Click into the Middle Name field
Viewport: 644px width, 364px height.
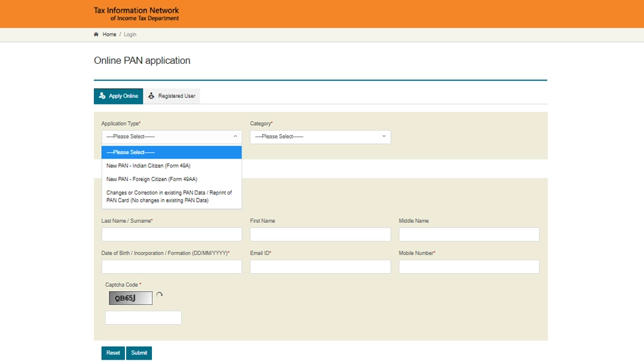point(469,235)
